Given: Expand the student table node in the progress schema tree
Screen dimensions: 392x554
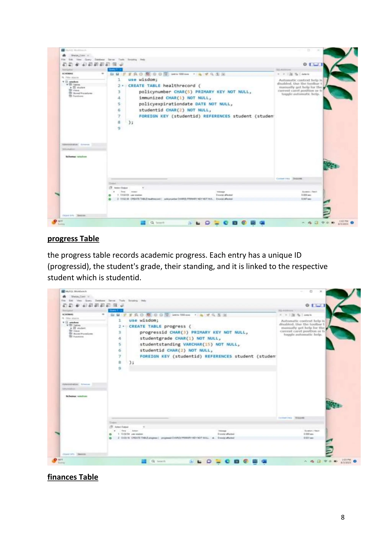Looking at the screenshot, I should click(71, 328).
